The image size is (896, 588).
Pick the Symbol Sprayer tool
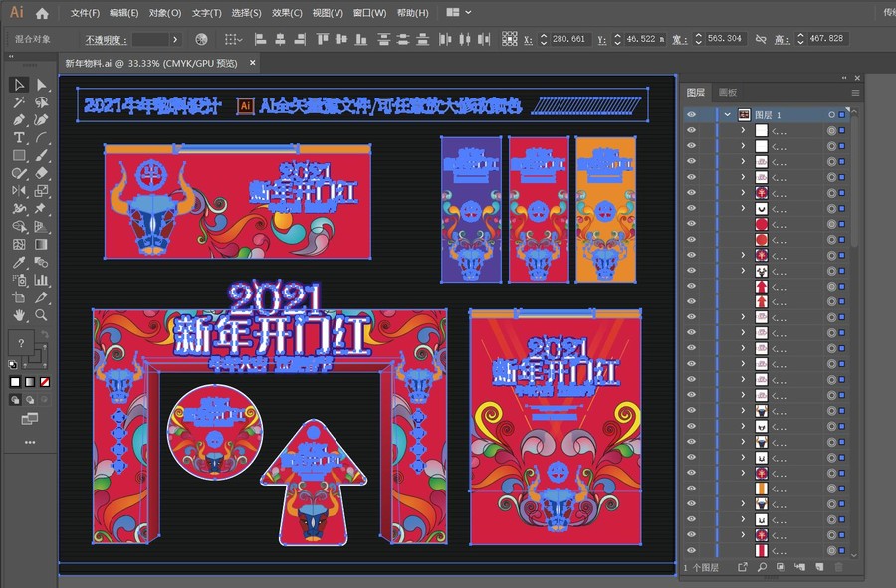19,280
